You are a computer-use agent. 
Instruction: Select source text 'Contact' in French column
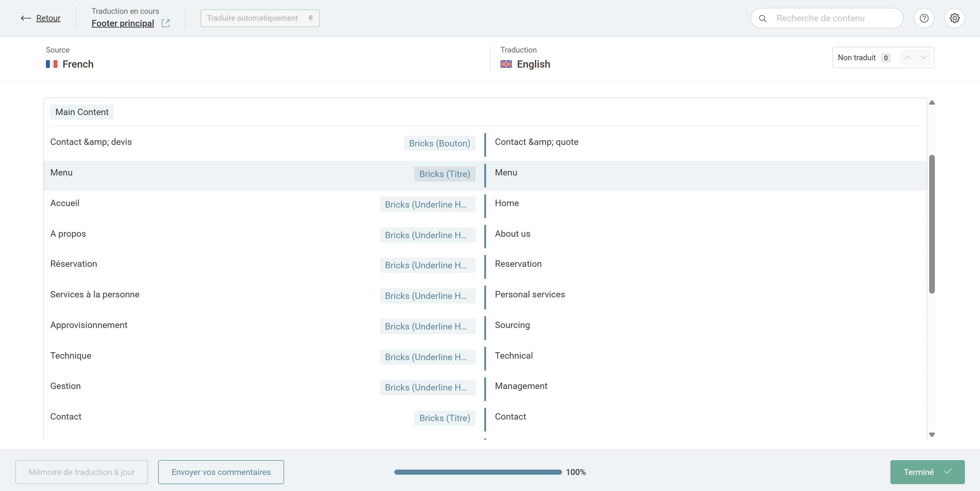[x=66, y=417]
